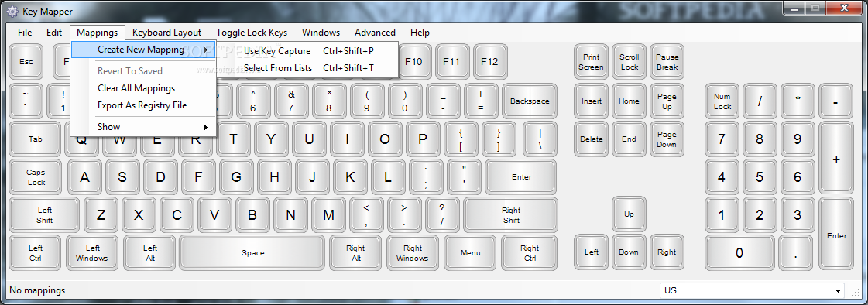Click the Right Windows key

click(x=413, y=253)
